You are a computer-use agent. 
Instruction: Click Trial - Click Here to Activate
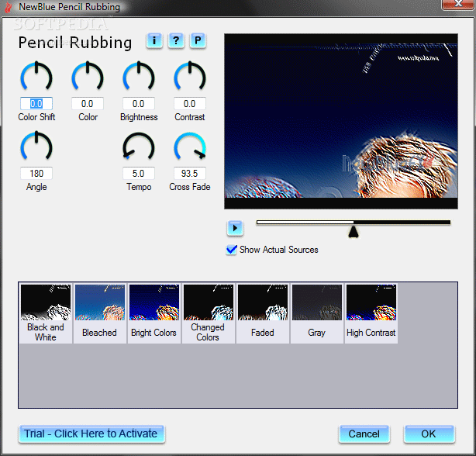[x=91, y=434]
